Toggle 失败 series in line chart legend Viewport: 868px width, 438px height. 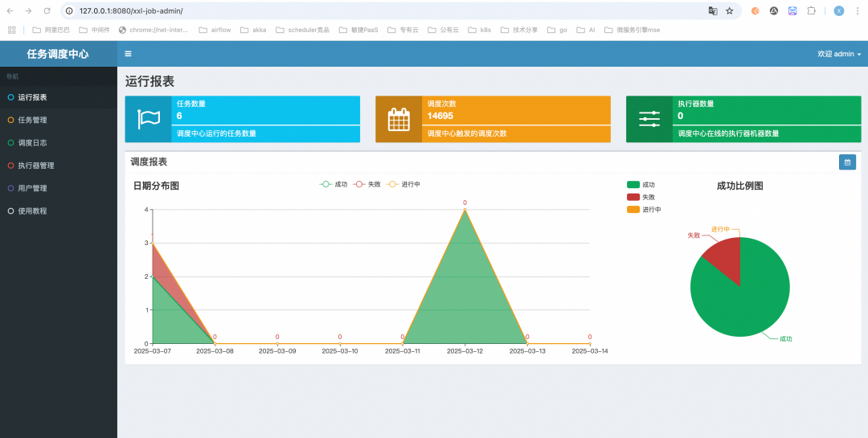pyautogui.click(x=366, y=184)
